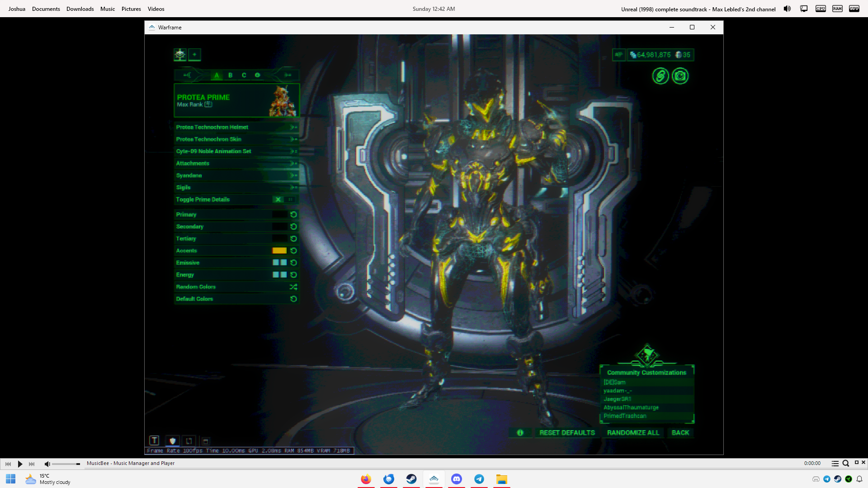Turn off Prime Details with the X toggle
Image resolution: width=868 pixels, height=488 pixels.
(278, 199)
